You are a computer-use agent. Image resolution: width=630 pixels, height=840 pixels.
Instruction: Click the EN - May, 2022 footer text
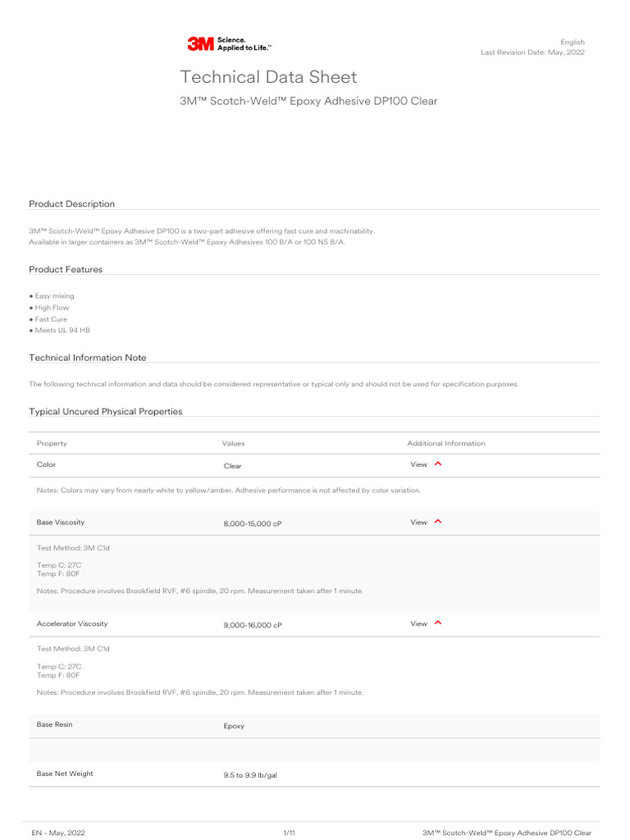click(x=58, y=833)
